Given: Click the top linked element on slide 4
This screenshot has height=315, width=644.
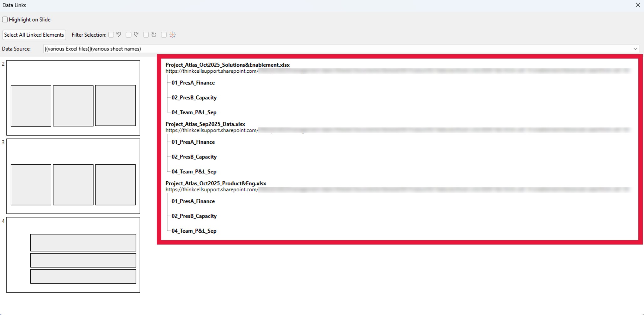Looking at the screenshot, I should [x=83, y=242].
